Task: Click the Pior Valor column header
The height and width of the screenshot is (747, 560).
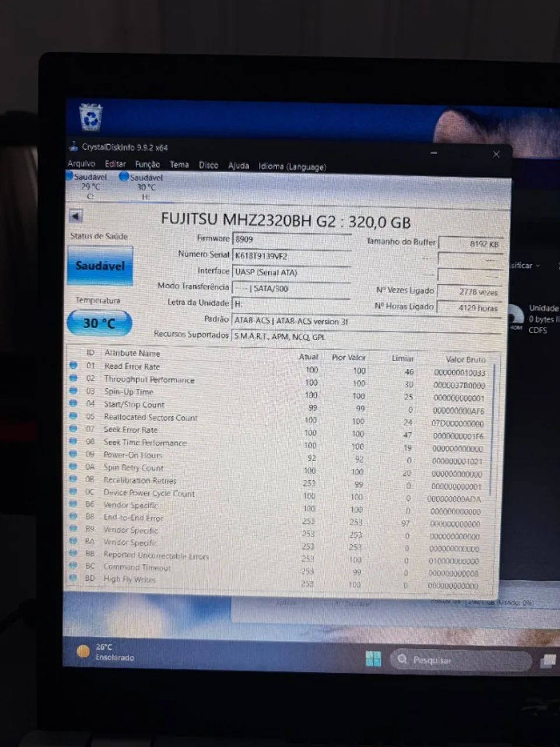Action: click(348, 357)
